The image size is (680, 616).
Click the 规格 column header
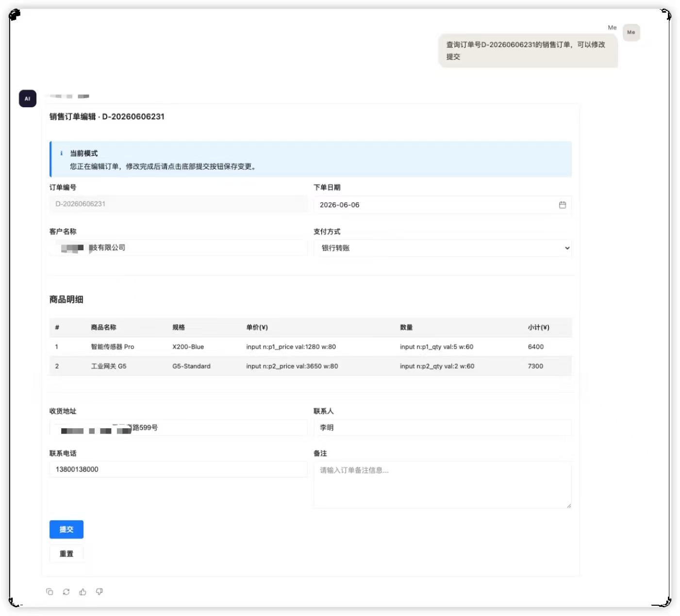tap(179, 327)
